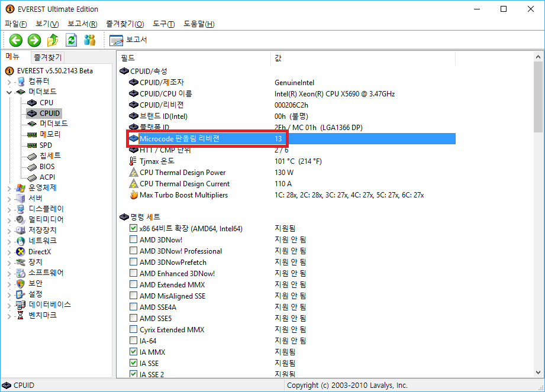Click the 설정 configuration icon
Image resolution: width=545 pixels, height=392 pixels.
[21, 294]
